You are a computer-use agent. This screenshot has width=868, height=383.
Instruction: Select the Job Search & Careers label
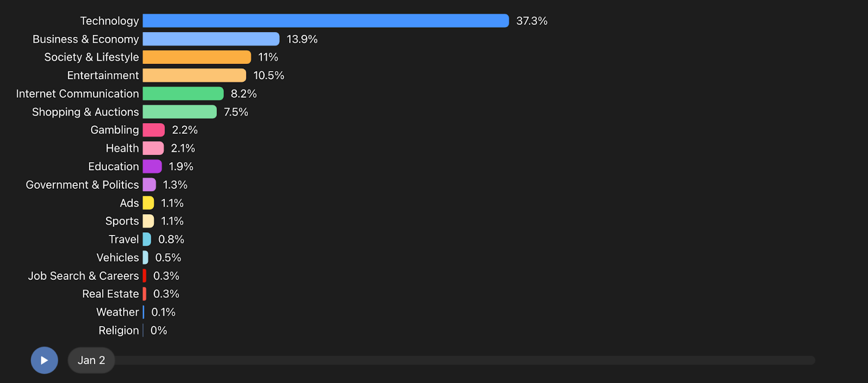[x=84, y=276]
